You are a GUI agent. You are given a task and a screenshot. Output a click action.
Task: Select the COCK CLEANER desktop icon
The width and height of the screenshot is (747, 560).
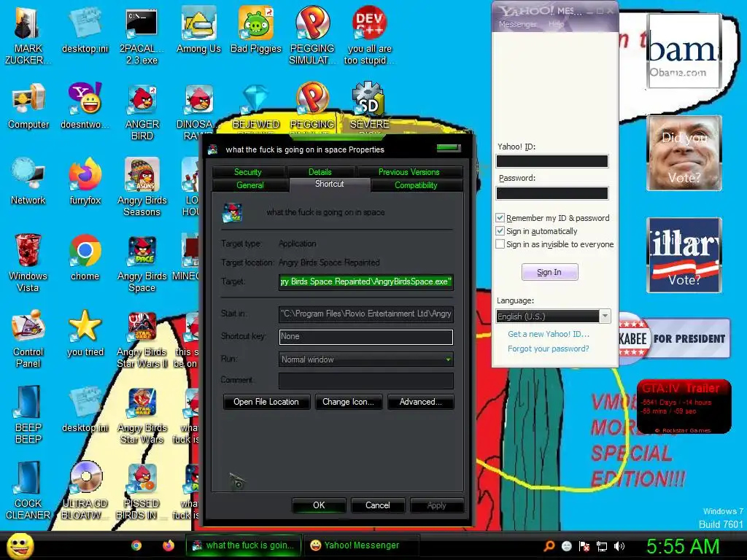coord(28,491)
